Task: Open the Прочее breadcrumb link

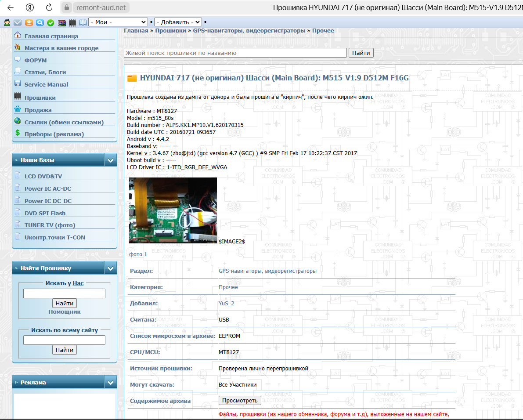Action: tap(323, 31)
